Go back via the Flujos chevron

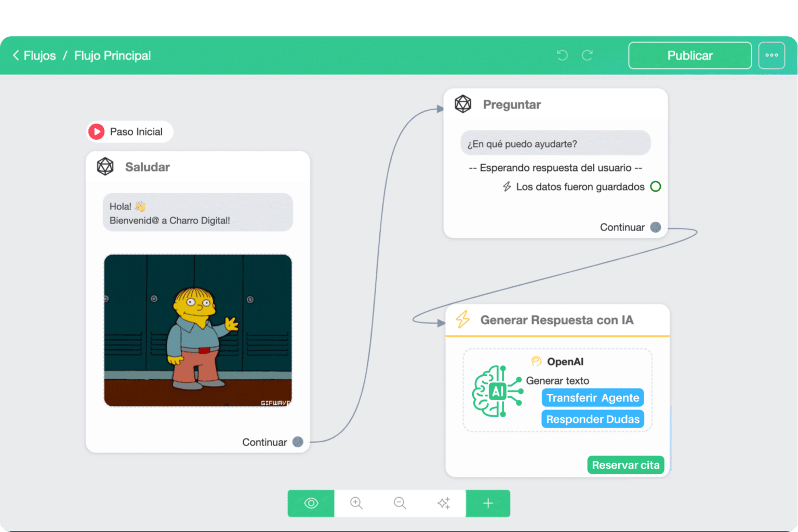pyautogui.click(x=17, y=55)
